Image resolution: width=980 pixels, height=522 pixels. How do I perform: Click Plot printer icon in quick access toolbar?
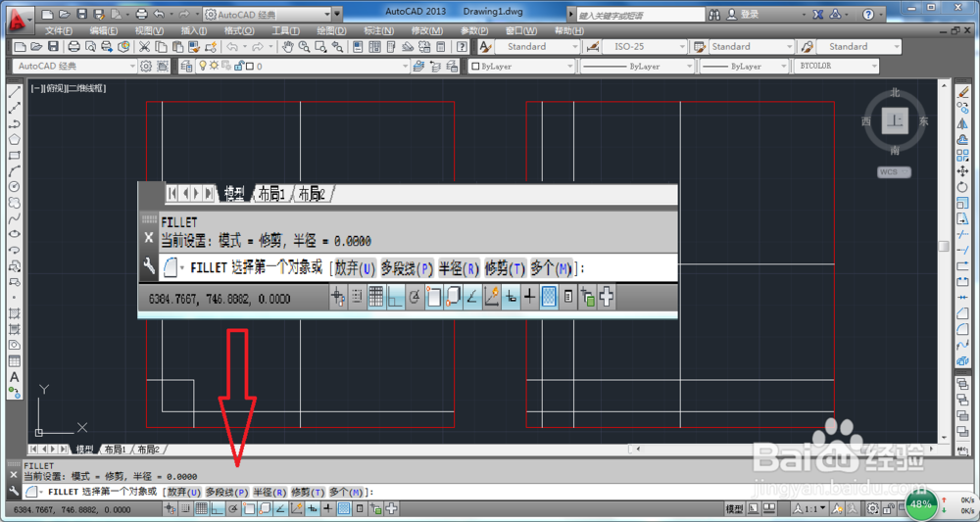tap(142, 14)
